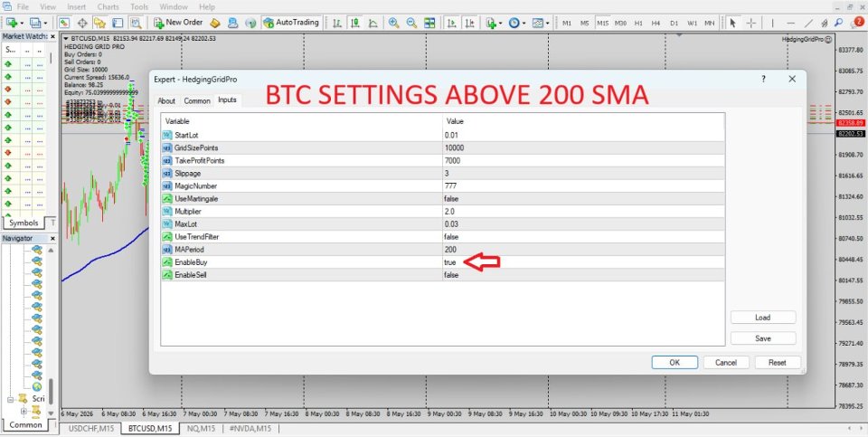This screenshot has width=868, height=437.
Task: Switch chart to bar chart style
Action: (x=337, y=23)
